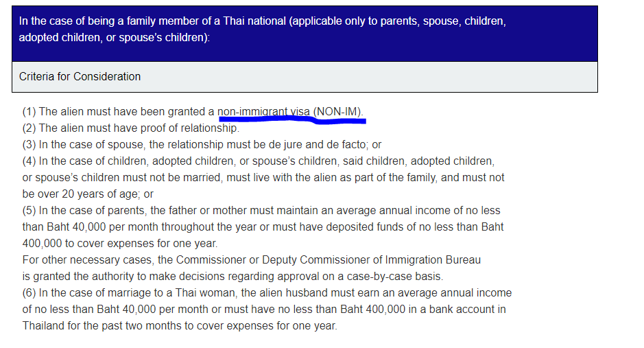The image size is (644, 348).
Task: Click the line starting "For other necessary cases"
Action: coord(251,260)
